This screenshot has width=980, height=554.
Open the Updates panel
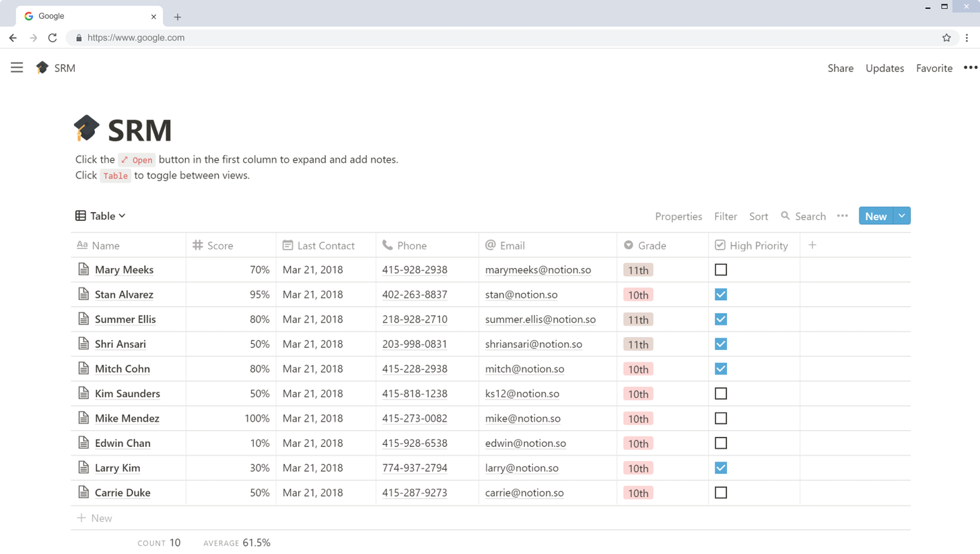coord(884,68)
